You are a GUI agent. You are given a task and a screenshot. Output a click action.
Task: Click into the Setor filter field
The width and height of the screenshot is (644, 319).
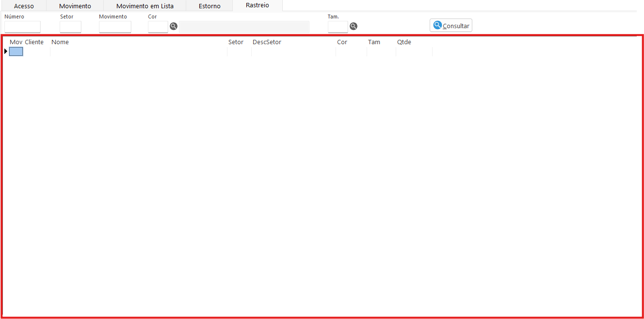point(70,27)
